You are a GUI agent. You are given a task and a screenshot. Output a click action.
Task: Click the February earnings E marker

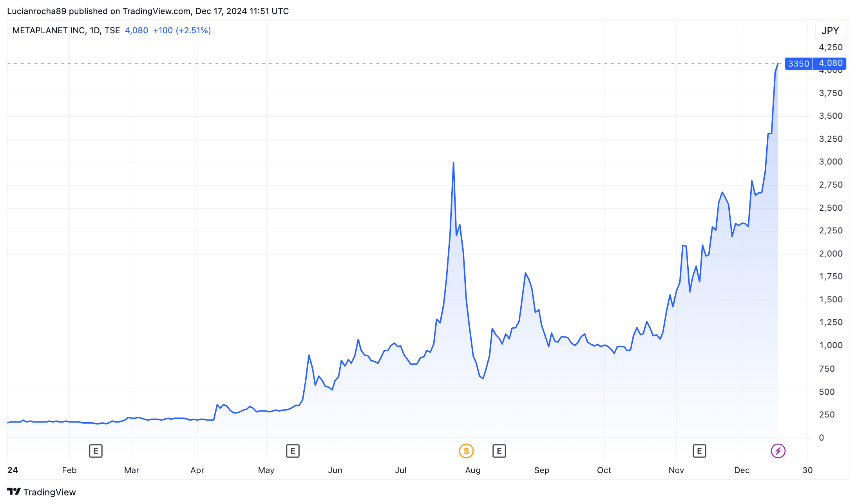click(96, 451)
